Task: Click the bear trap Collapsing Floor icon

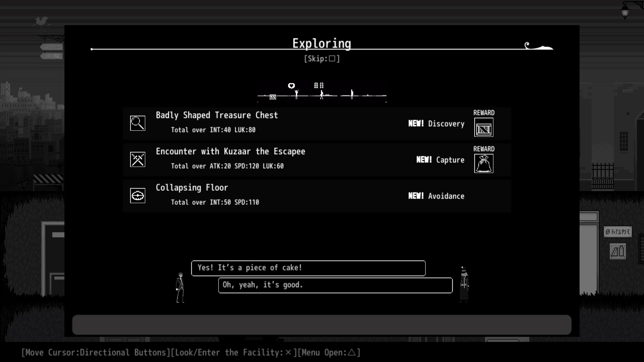Action: tap(138, 195)
